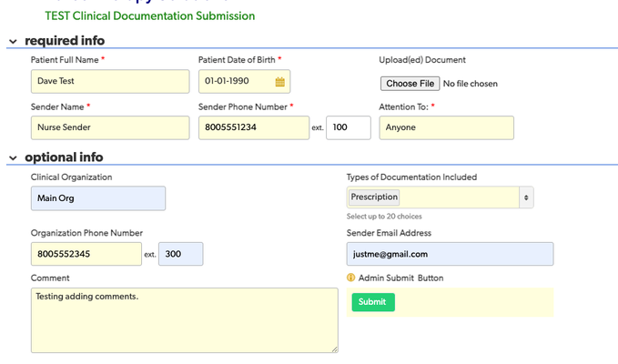The width and height of the screenshot is (618, 364).
Task: Collapse the required info section
Action: point(13,41)
